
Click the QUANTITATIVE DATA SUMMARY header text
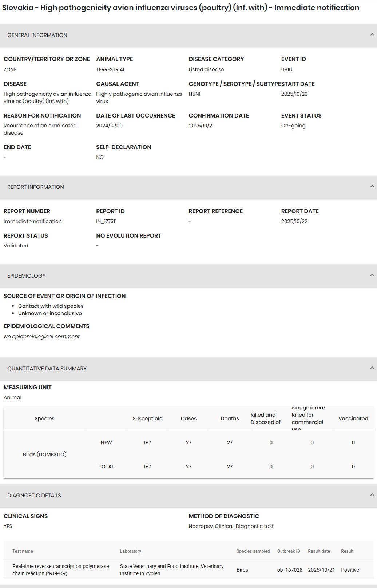(47, 369)
